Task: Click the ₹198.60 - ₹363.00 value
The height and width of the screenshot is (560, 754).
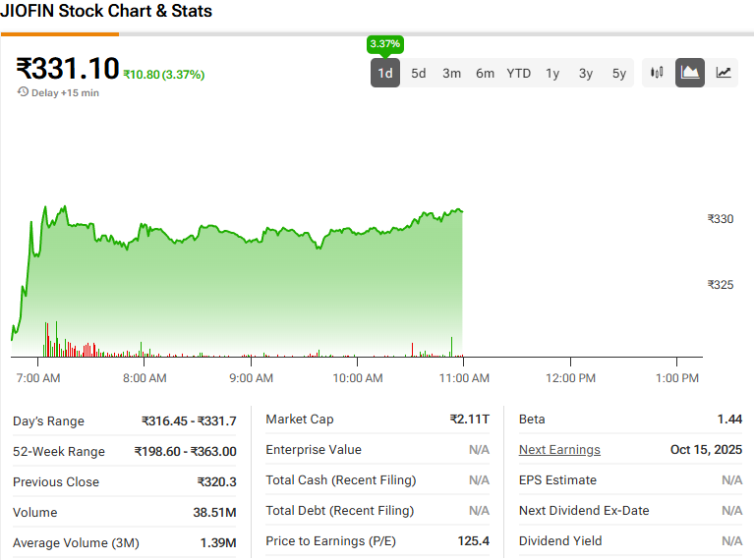Action: coord(186,451)
